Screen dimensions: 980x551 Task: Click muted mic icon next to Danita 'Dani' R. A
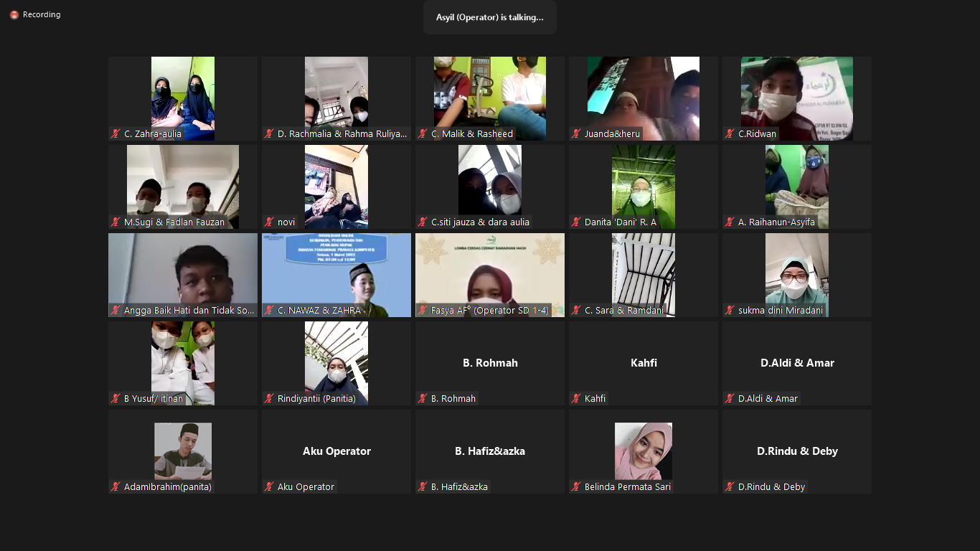pyautogui.click(x=576, y=222)
